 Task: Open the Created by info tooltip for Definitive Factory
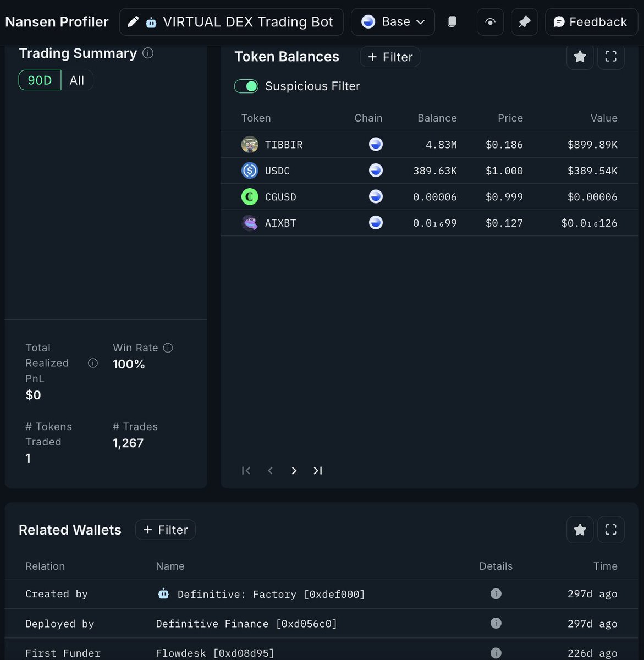pyautogui.click(x=496, y=594)
